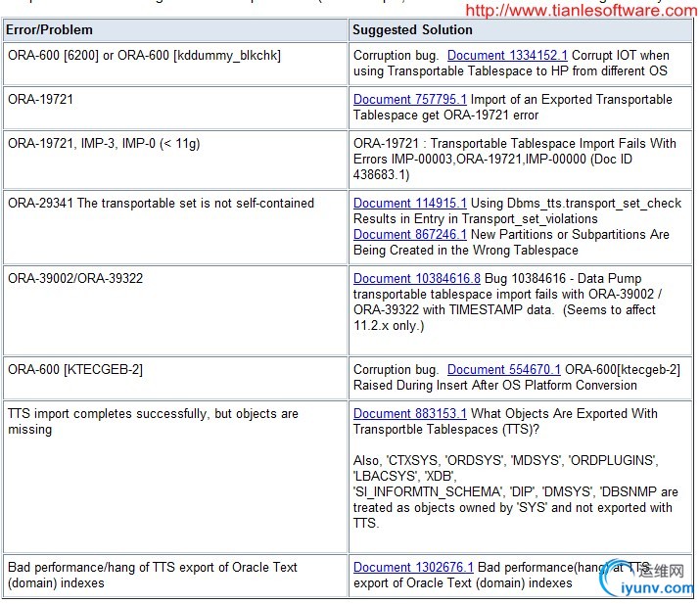Click the paragraph starting 'Also, CTXSYS, ORDSYS'
This screenshot has height=604, width=700.
click(515, 491)
